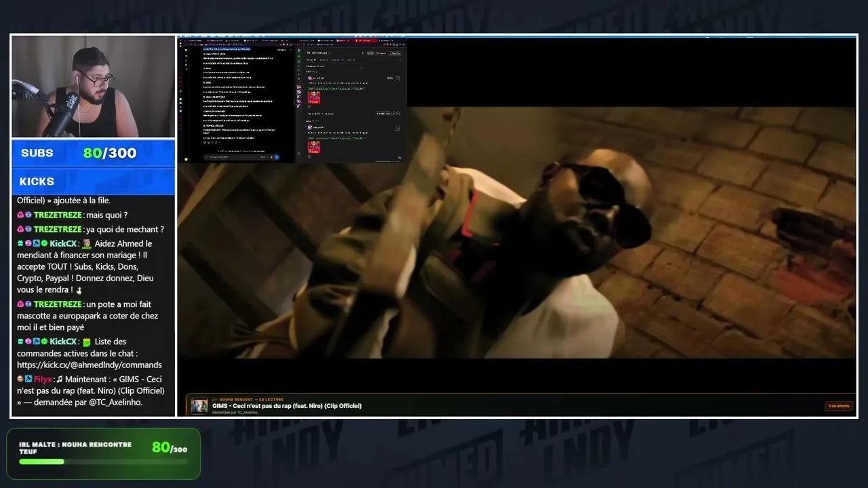The height and width of the screenshot is (488, 868).
Task: Open the kick.cx/@ahmedlndy/commands link
Action: tap(90, 365)
